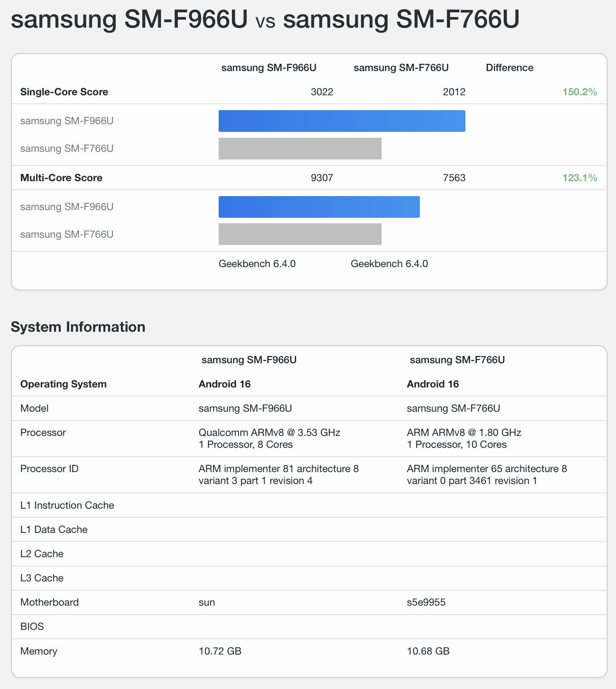Click the first 'Geekbench 6.4.0' version text

(x=257, y=264)
